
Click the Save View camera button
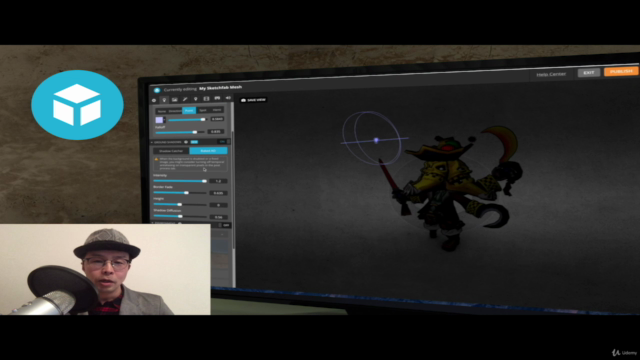253,100
